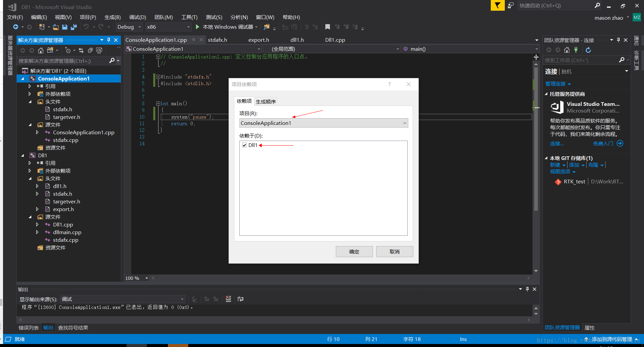Click the Undo arrow in the toolbar
The image size is (644, 347).
(86, 27)
